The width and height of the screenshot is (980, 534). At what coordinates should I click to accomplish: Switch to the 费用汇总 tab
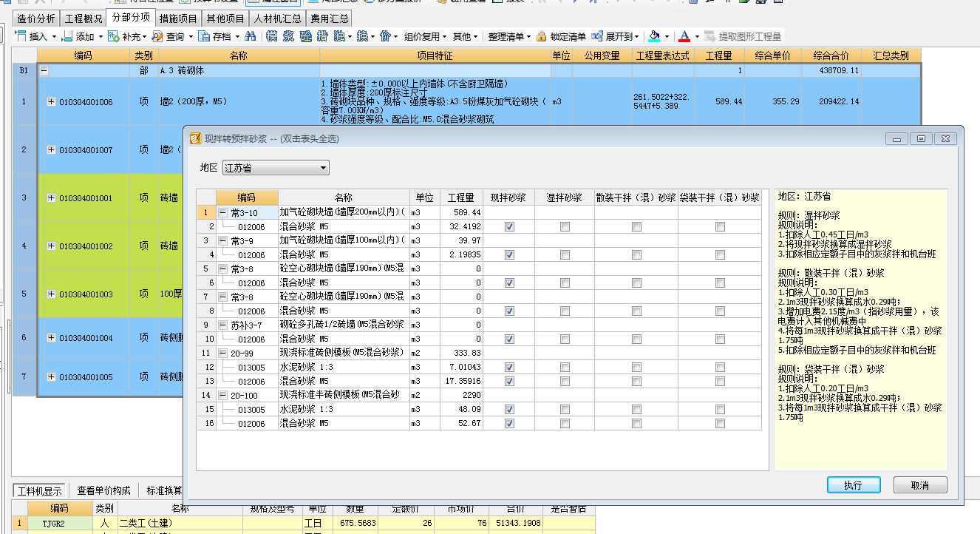click(329, 18)
